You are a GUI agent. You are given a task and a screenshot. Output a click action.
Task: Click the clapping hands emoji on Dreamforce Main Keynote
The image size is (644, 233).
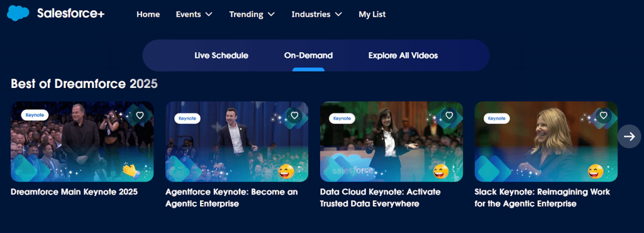pyautogui.click(x=131, y=171)
